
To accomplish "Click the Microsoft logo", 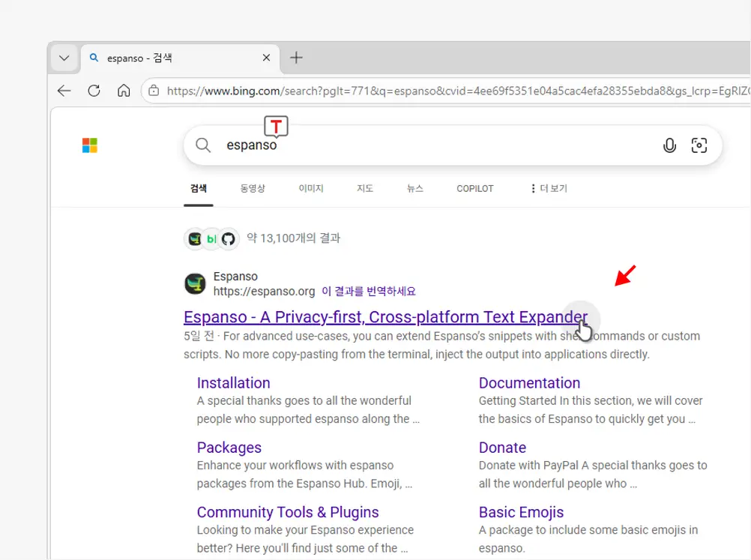I will pos(90,145).
